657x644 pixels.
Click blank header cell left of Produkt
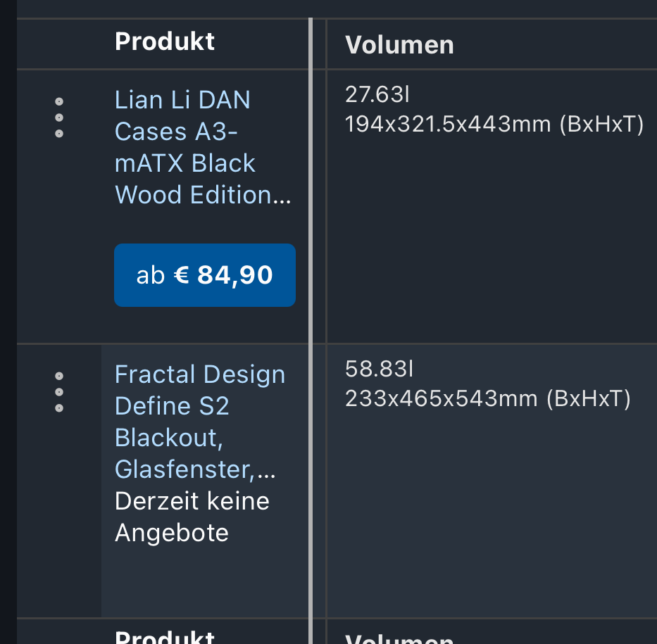pyautogui.click(x=59, y=44)
